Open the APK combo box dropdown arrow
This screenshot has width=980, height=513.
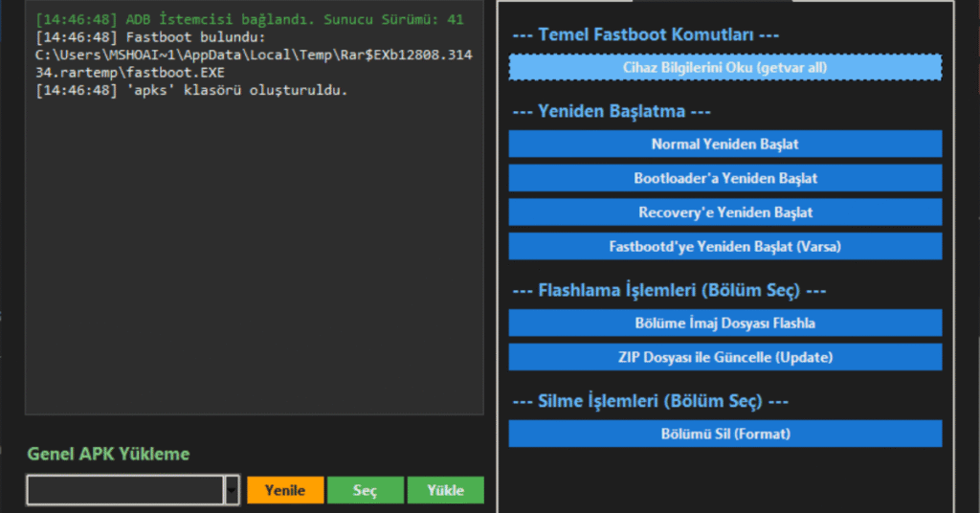pos(232,490)
